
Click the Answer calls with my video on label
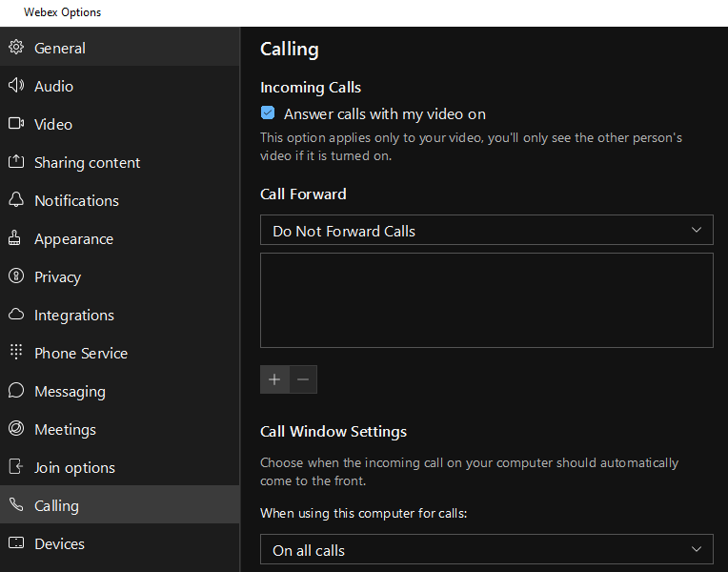click(385, 113)
